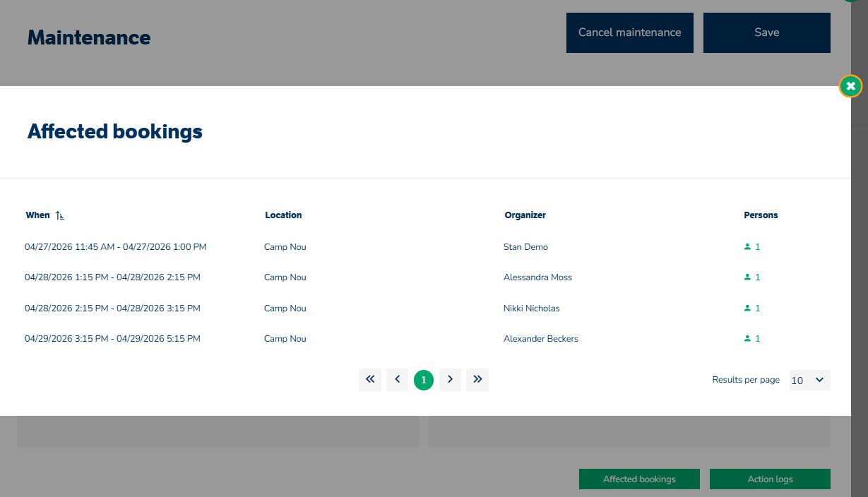The height and width of the screenshot is (497, 868).
Task: Go to previous results page
Action: tap(397, 380)
